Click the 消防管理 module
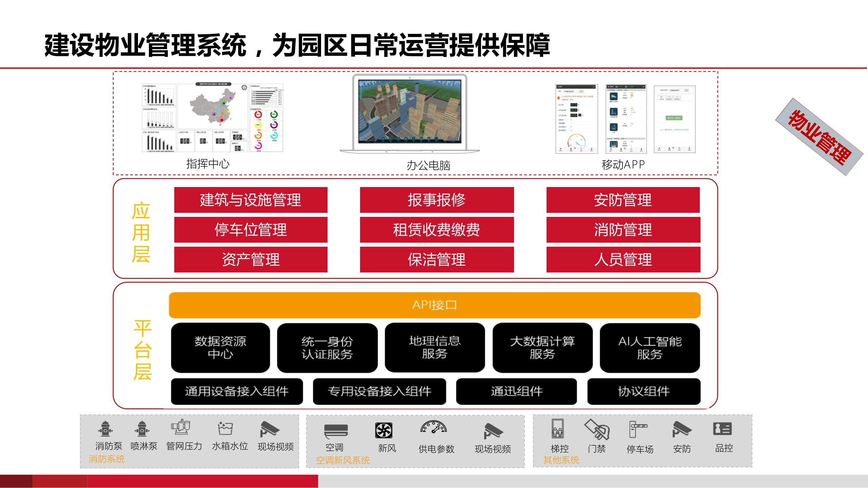Screen dimensions: 868x488 tap(623, 230)
